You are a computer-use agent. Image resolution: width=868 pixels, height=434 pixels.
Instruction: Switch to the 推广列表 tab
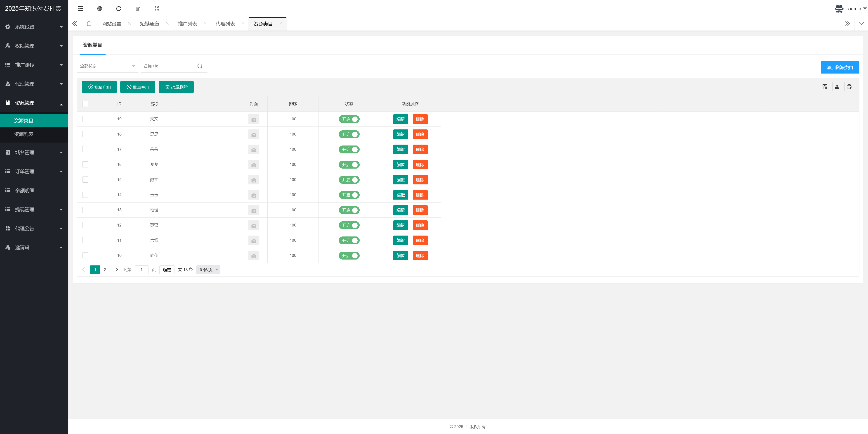point(187,24)
